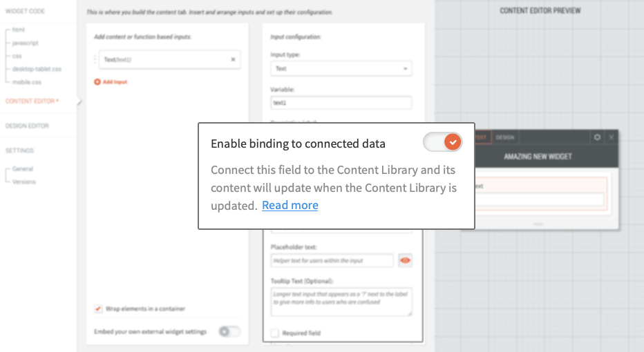Toggle Enable binding to connected data switch

pyautogui.click(x=443, y=142)
